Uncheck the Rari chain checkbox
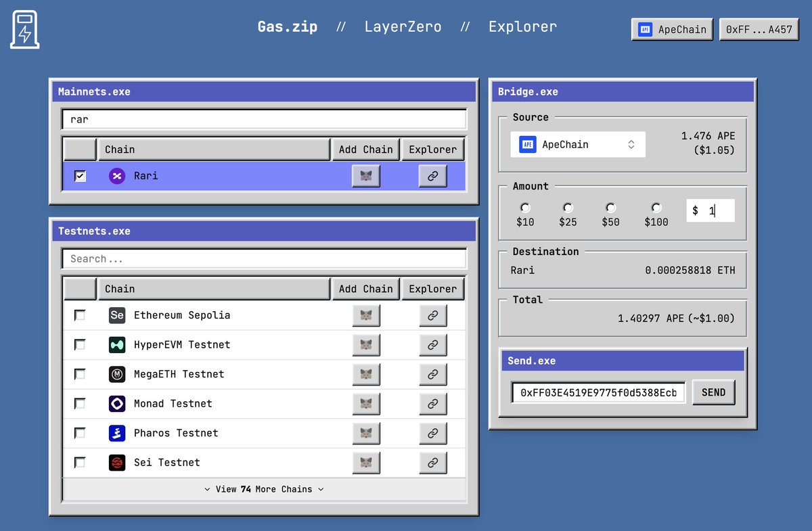Viewport: 812px width, 531px height. 80,176
